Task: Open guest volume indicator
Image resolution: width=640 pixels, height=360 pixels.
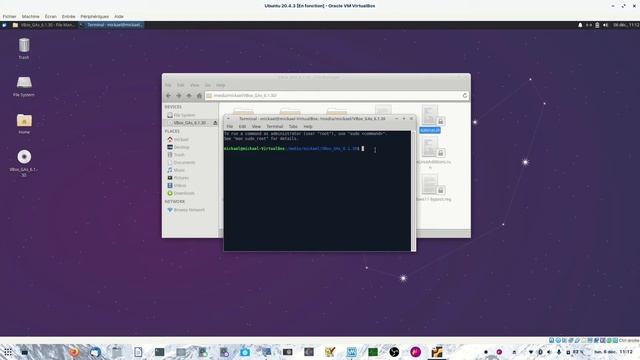Action: [606, 25]
